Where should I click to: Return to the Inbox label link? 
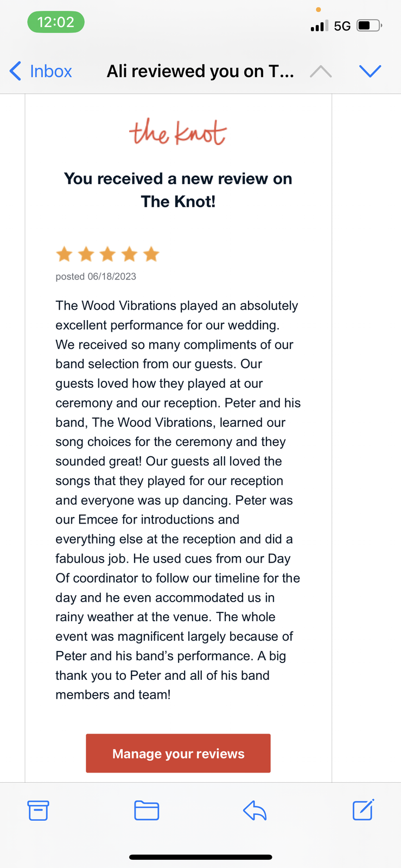(x=50, y=71)
